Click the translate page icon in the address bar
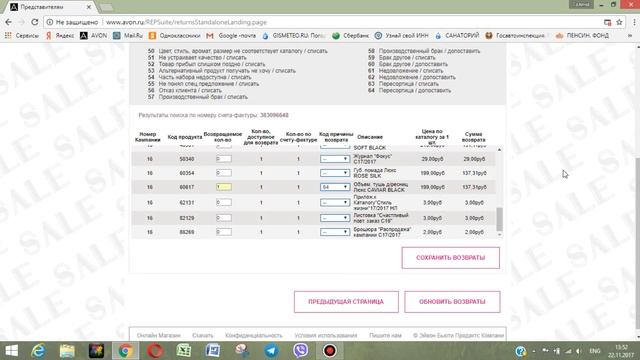Image resolution: width=640 pixels, height=360 pixels. 607,22
